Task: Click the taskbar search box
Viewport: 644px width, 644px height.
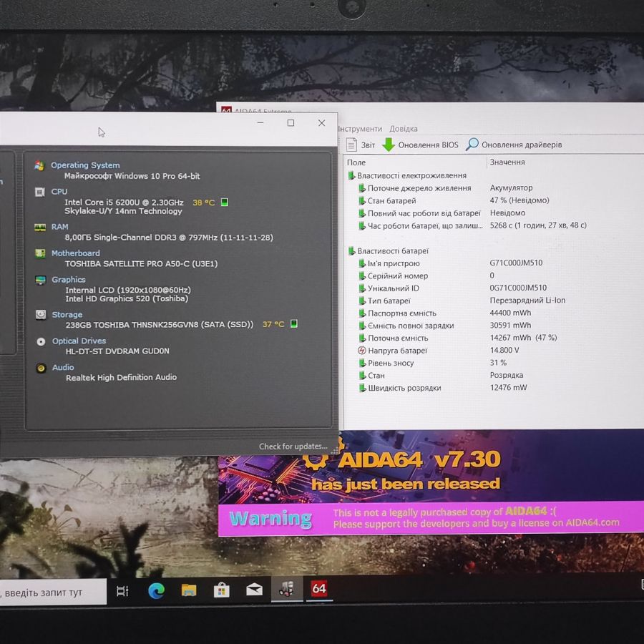Action: point(52,592)
